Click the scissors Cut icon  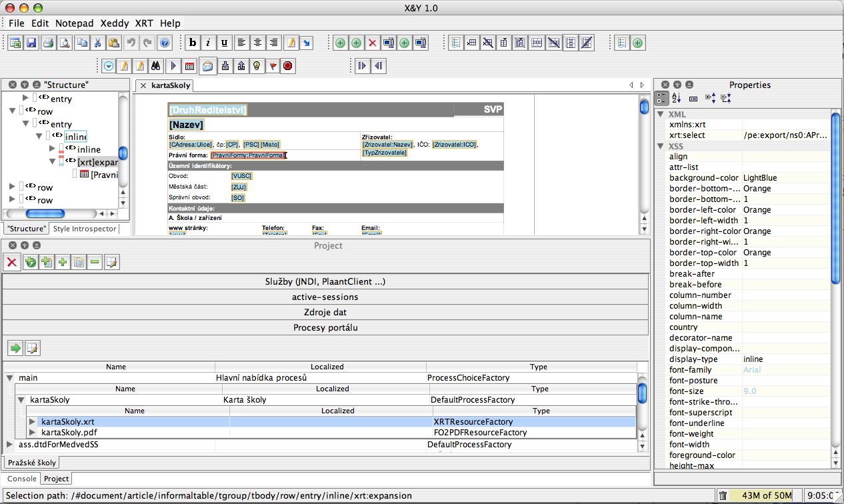tap(97, 43)
